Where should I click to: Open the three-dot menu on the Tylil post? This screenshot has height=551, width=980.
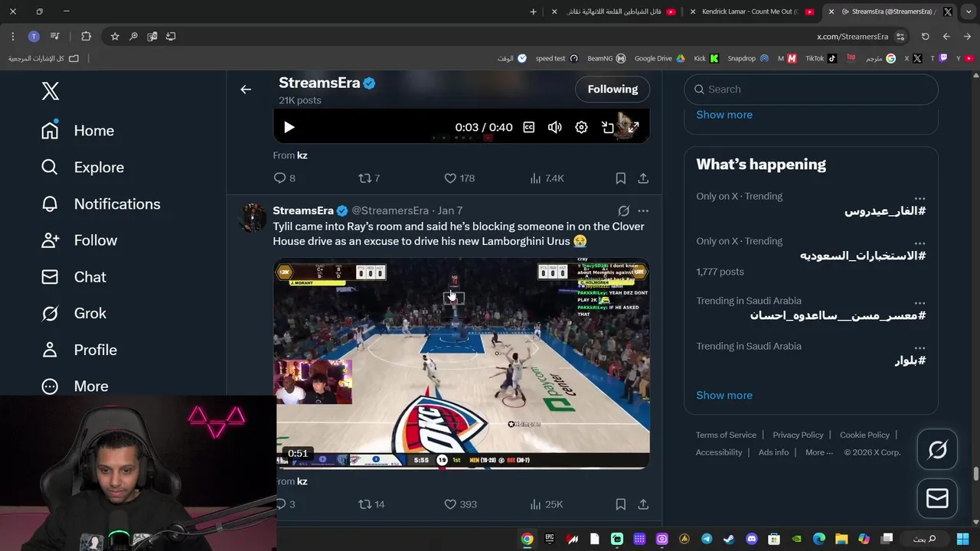[x=643, y=211]
